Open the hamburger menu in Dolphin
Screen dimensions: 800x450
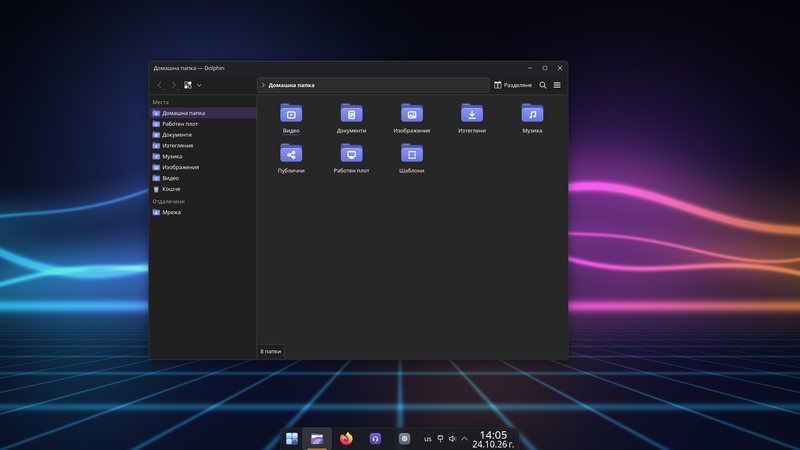pos(557,85)
